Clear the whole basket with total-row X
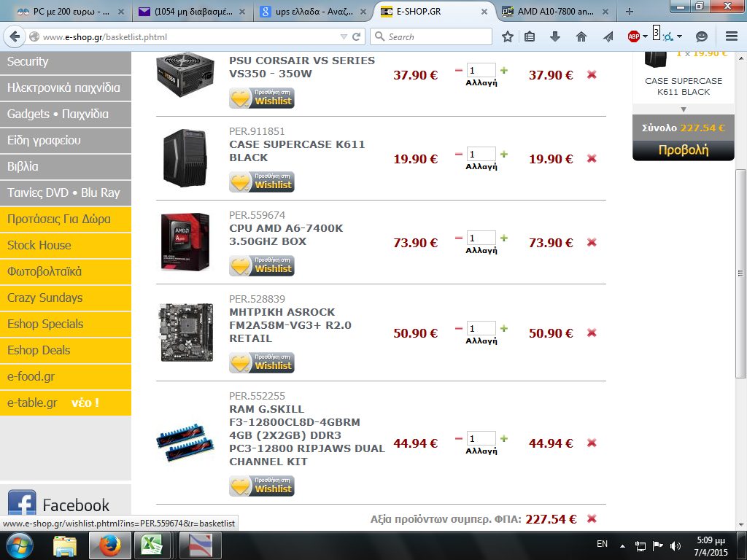The height and width of the screenshot is (560, 747). (592, 518)
